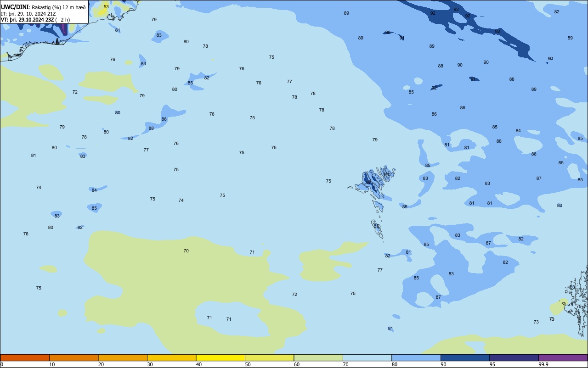Select the 20–30 amber legend swatch
588x368 pixels.
(x=123, y=357)
